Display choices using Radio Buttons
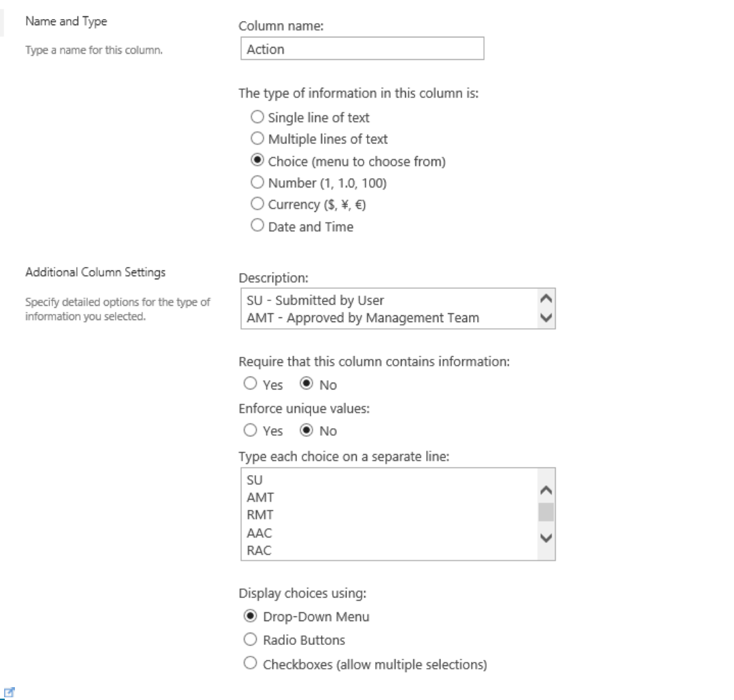The height and width of the screenshot is (700, 734). [x=249, y=640]
